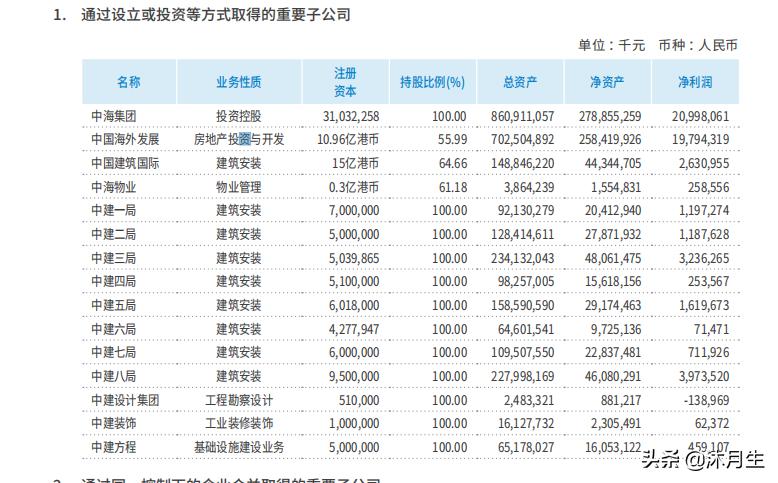The image size is (778, 483).
Task: Select the 中建三局 row name
Action: pyautogui.click(x=114, y=258)
